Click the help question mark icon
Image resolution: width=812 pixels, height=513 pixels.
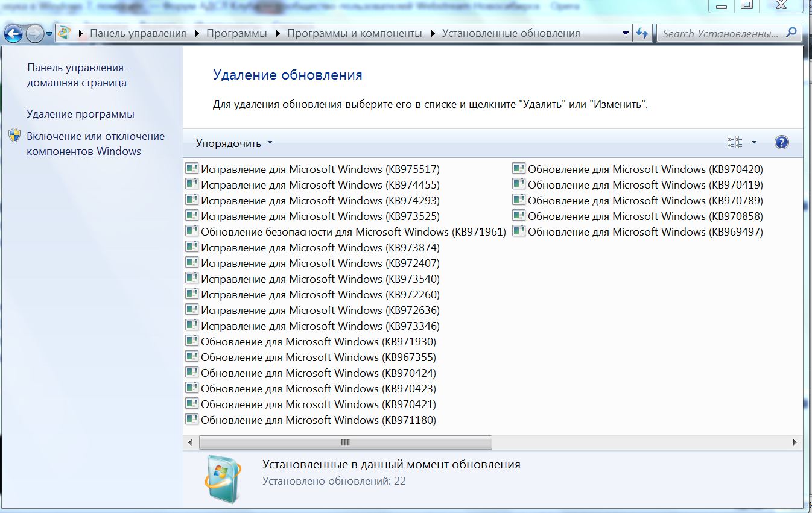click(x=781, y=143)
